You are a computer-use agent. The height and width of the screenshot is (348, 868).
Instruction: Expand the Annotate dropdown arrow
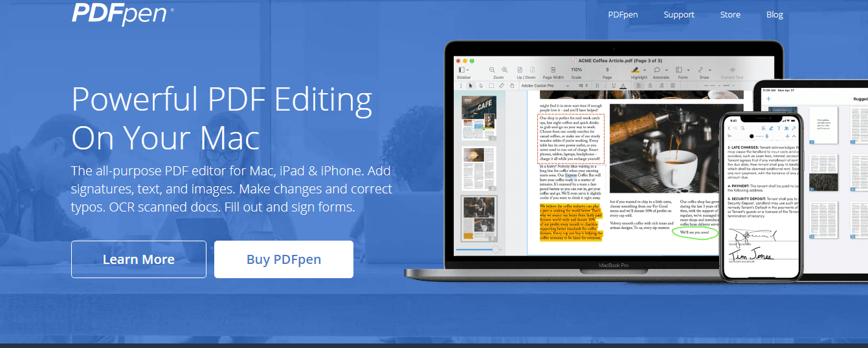667,70
